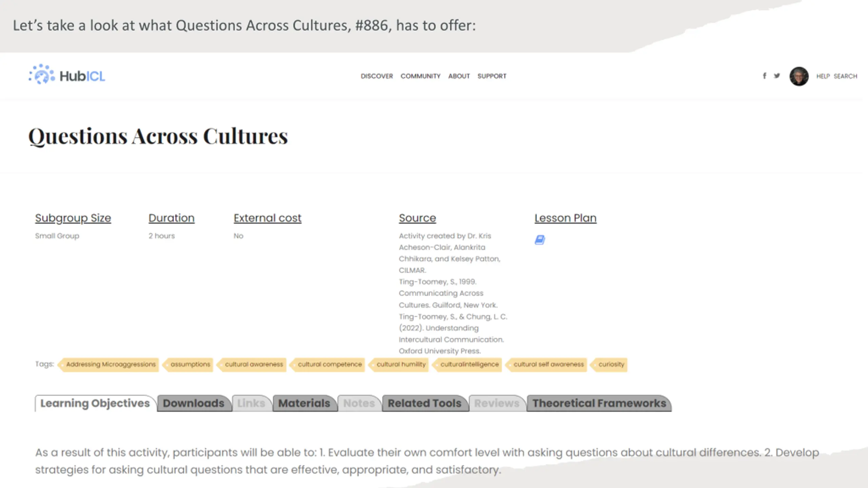
Task: Click the cultural humility tag
Action: pyautogui.click(x=399, y=365)
